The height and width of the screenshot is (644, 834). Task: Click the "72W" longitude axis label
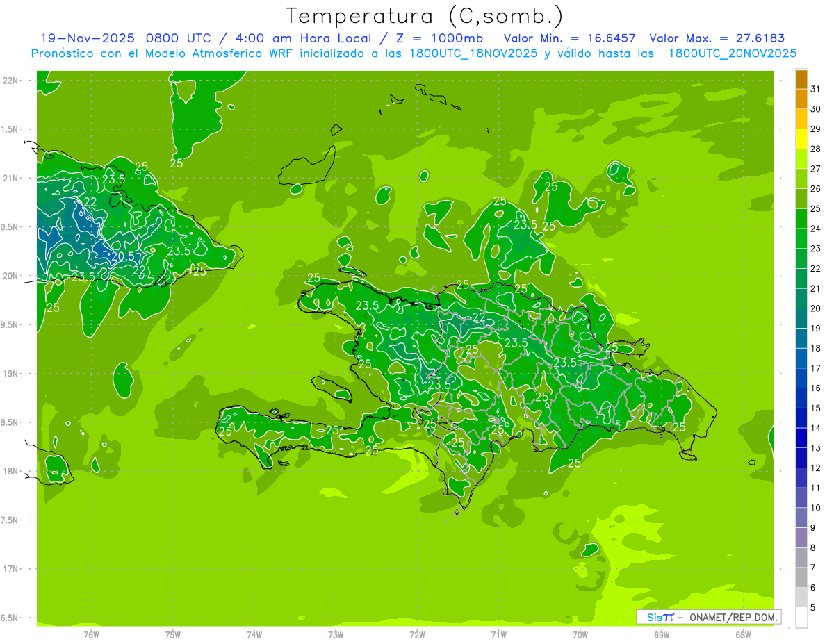[417, 634]
